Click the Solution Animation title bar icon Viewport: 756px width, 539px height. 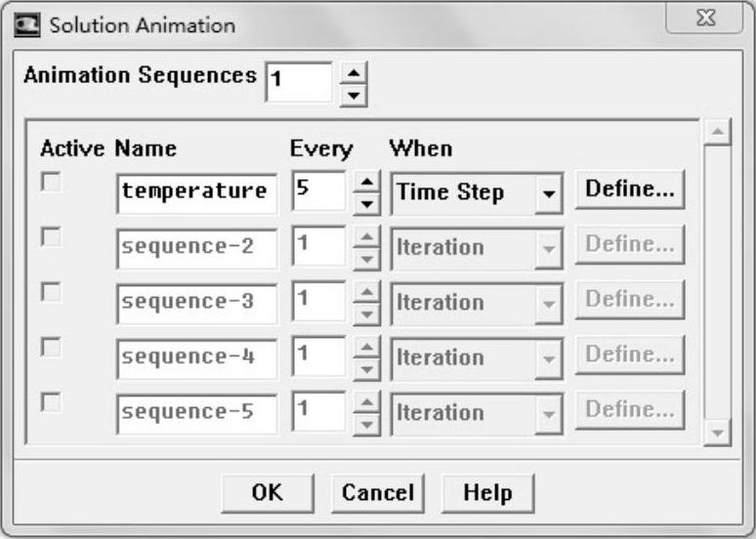pyautogui.click(x=28, y=24)
